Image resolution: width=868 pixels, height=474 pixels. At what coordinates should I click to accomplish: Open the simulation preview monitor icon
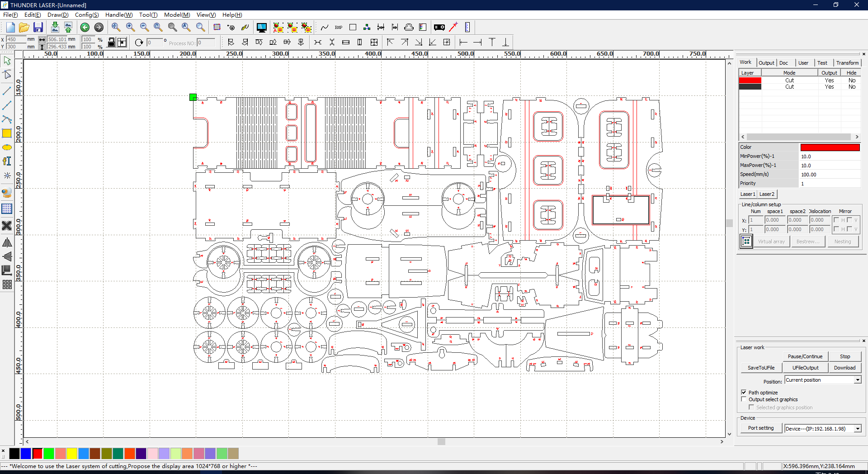(x=261, y=27)
